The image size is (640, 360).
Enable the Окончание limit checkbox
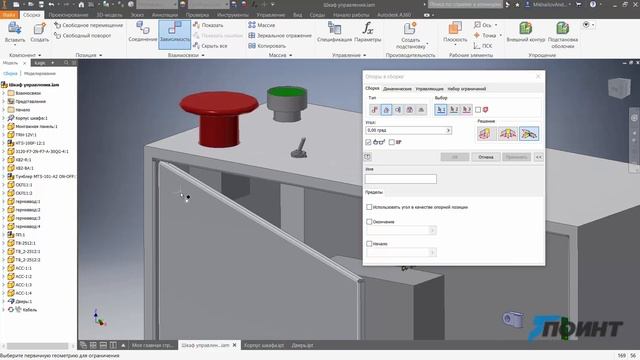369,222
